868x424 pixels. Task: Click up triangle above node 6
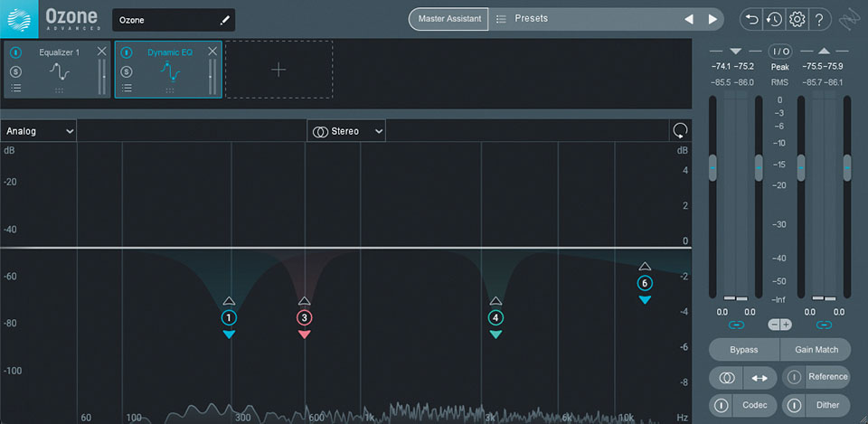click(645, 267)
